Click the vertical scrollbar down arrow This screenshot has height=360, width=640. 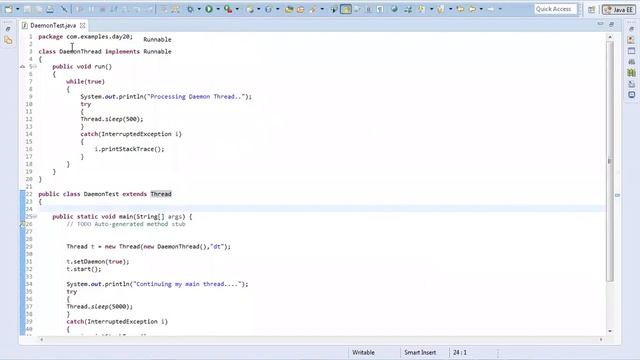tap(610, 331)
